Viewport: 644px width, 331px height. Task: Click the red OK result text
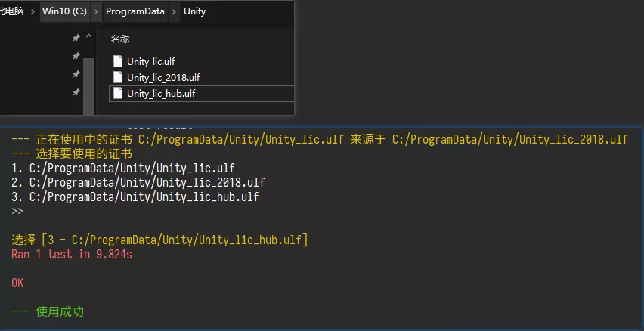coord(17,283)
